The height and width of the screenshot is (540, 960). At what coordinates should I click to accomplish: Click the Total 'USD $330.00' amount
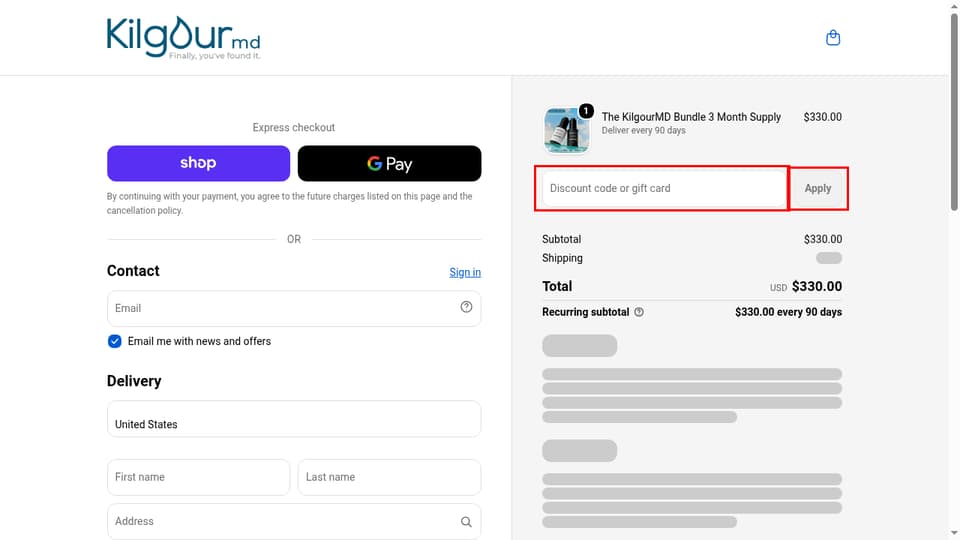tap(806, 287)
